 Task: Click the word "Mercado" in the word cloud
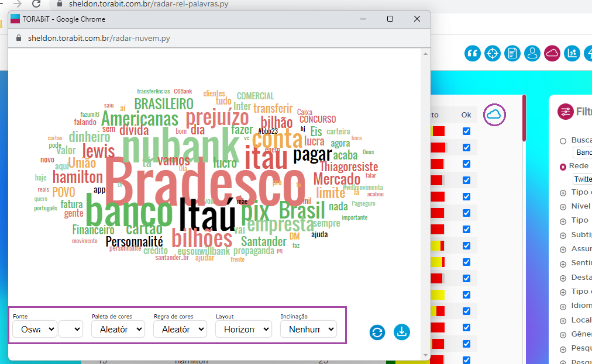click(337, 179)
